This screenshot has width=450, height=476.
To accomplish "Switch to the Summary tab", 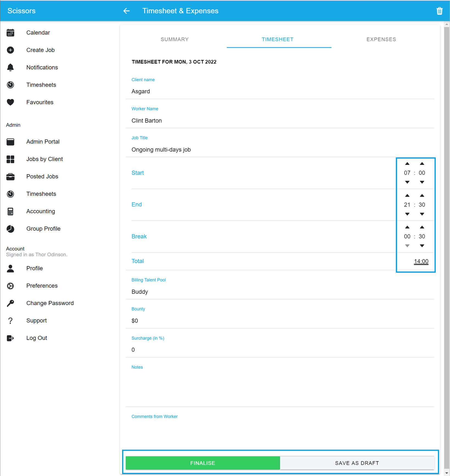I will [x=175, y=39].
